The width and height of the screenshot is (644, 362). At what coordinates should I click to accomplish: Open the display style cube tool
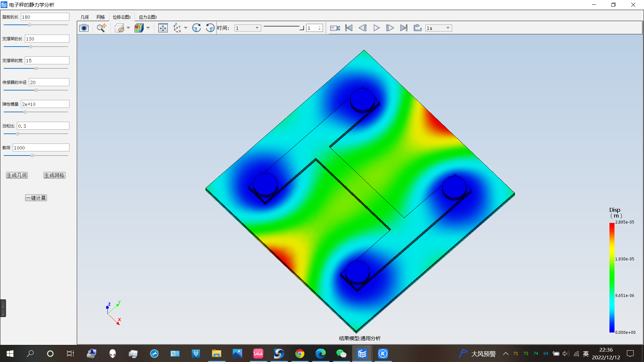click(x=119, y=28)
